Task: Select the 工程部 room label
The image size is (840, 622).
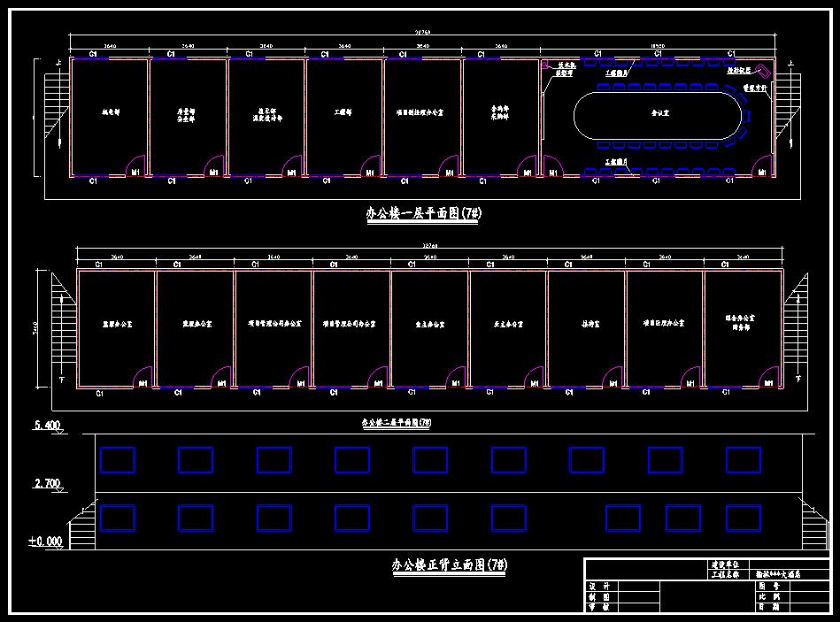Action: click(x=343, y=112)
